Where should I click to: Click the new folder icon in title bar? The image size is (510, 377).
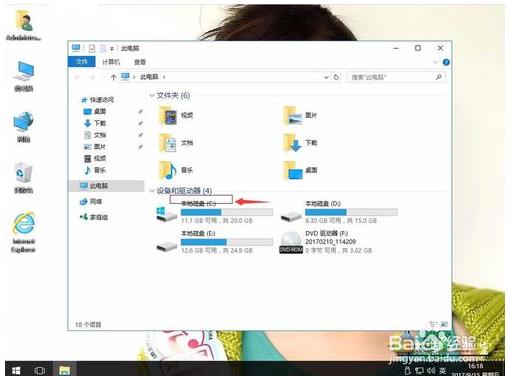tap(103, 48)
